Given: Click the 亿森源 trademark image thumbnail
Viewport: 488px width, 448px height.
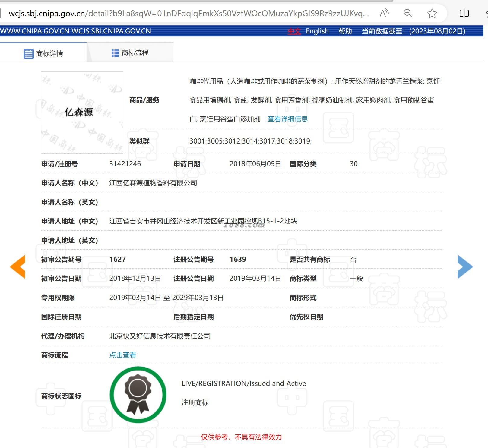Looking at the screenshot, I should point(82,112).
